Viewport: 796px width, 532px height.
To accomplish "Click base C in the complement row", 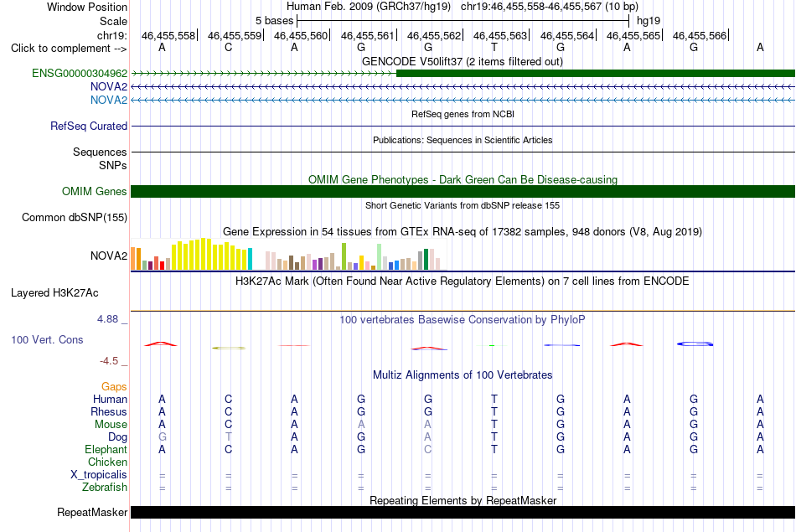I will point(229,47).
